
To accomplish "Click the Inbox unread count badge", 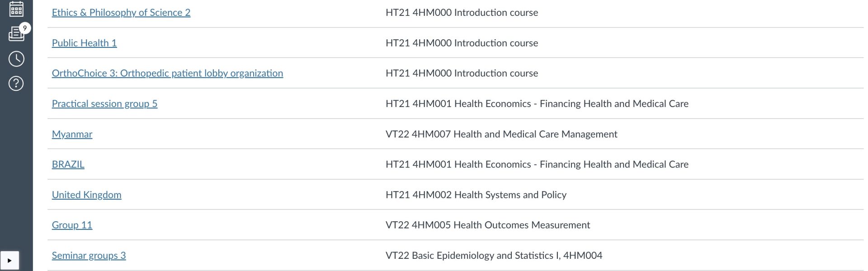I will (25, 28).
